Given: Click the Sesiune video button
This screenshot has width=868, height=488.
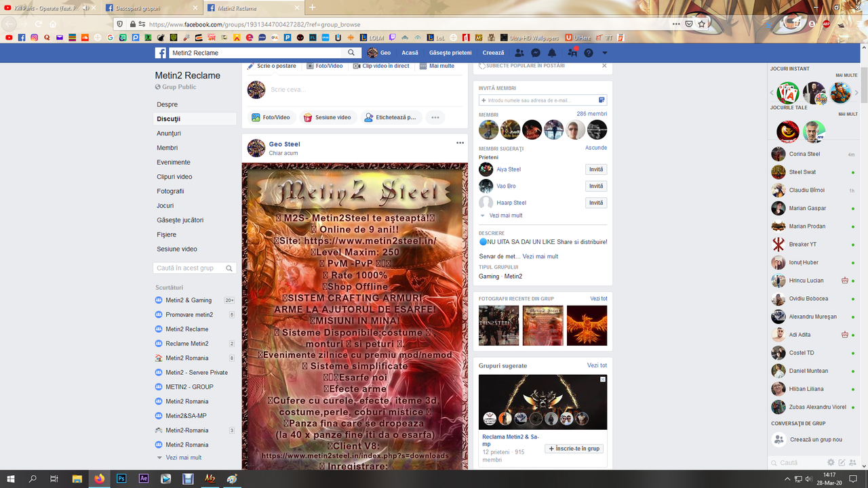Looking at the screenshot, I should click(x=327, y=117).
